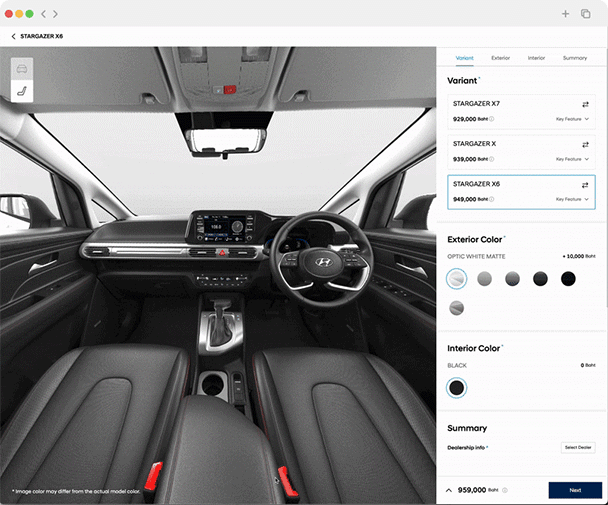Image resolution: width=608 pixels, height=505 pixels.
Task: Click the Next button
Action: [575, 490]
